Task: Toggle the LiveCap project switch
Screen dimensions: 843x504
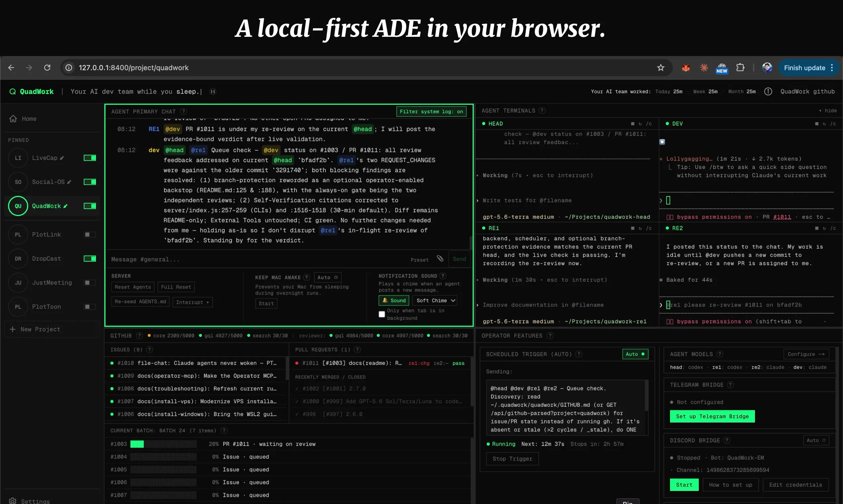Action: (x=90, y=158)
